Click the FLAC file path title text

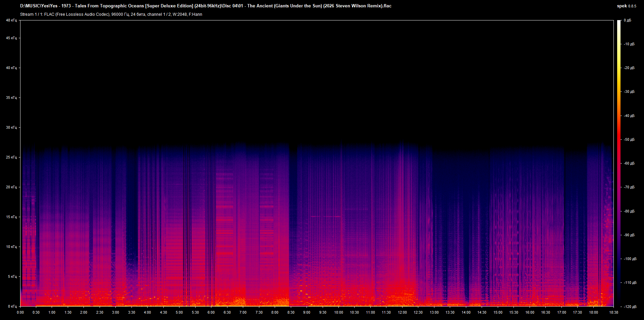[x=206, y=6]
